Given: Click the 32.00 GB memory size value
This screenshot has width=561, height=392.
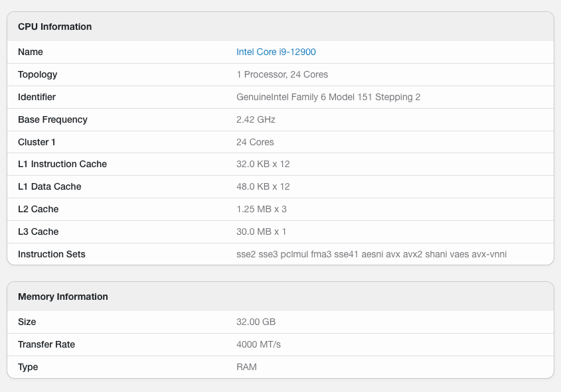Looking at the screenshot, I should tap(256, 322).
